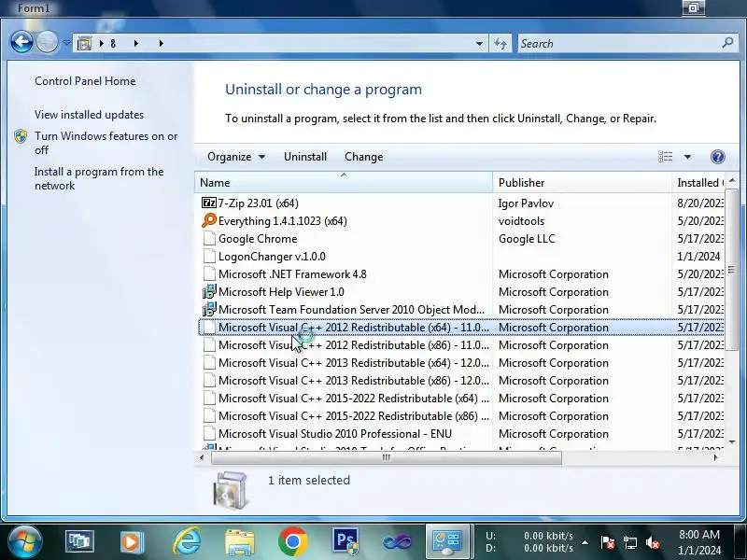The height and width of the screenshot is (560, 747).
Task: Click the network tray icon
Action: click(629, 542)
